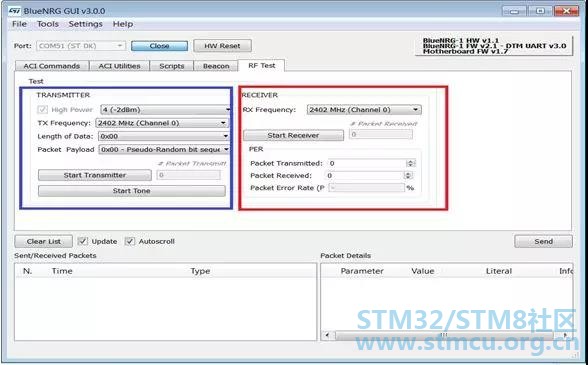Switch to the ACI Commands tab
Image resolution: width=588 pixels, height=365 pixels.
(52, 66)
